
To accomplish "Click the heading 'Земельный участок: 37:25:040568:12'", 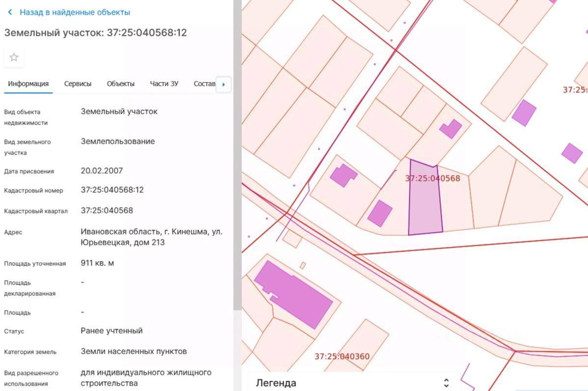I will [96, 32].
